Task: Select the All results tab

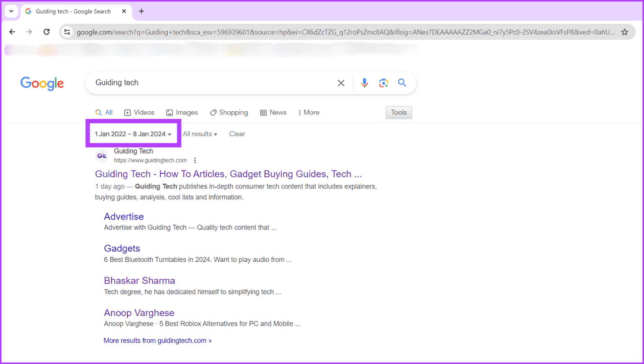Action: (104, 113)
